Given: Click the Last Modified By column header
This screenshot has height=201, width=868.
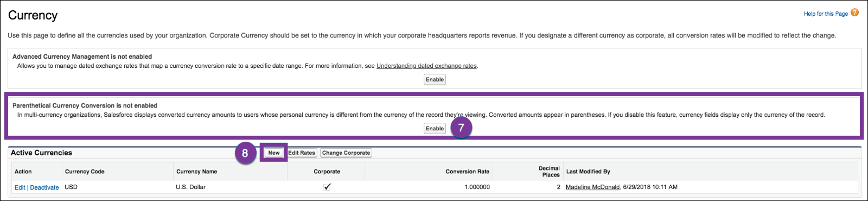Looking at the screenshot, I should coord(588,172).
